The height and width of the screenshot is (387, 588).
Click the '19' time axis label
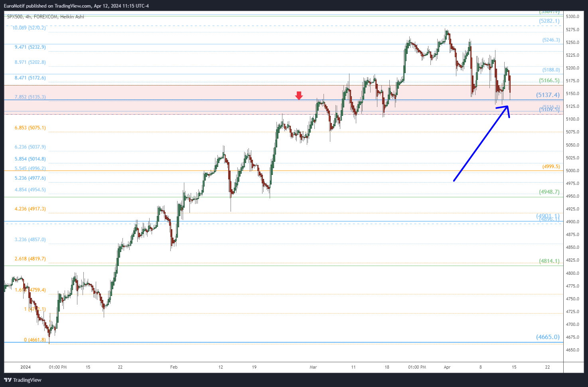point(254,367)
